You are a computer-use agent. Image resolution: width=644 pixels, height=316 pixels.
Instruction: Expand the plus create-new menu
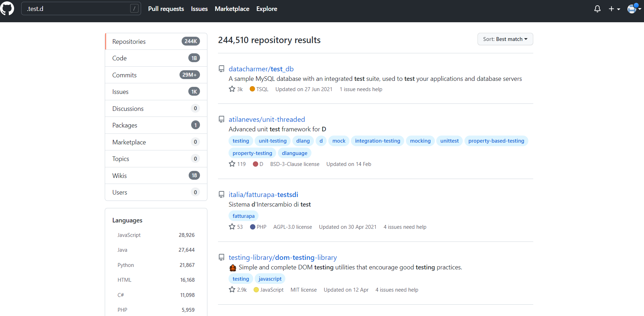(614, 9)
